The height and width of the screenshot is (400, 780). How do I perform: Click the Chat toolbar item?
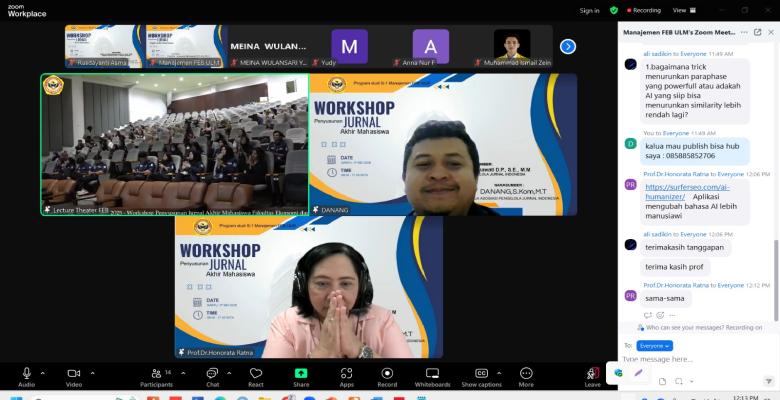(212, 374)
